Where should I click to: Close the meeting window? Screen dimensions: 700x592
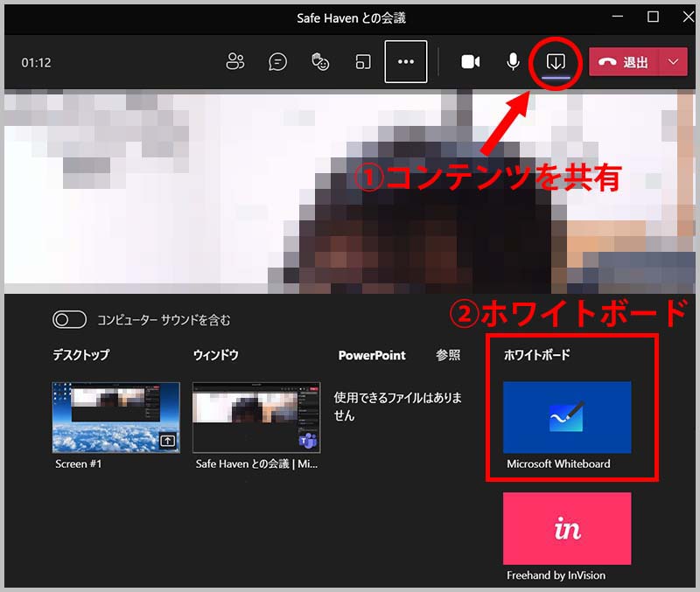[689, 17]
